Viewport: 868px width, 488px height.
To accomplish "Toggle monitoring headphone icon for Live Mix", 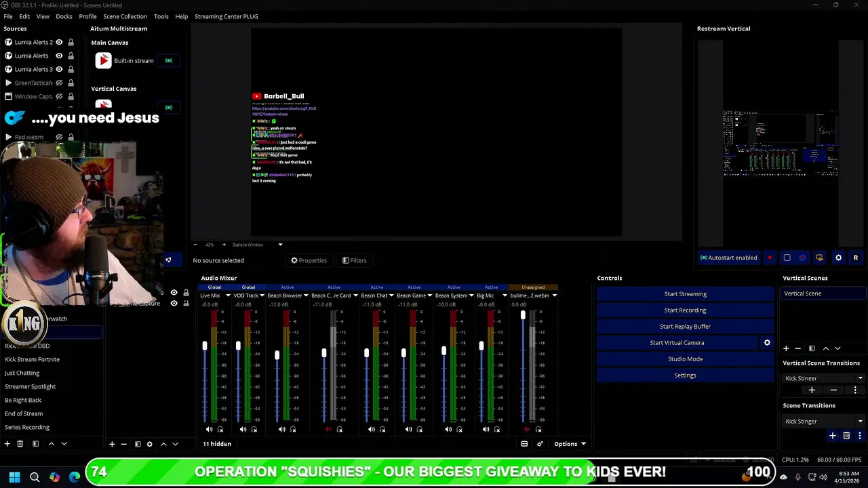I will pos(220,429).
